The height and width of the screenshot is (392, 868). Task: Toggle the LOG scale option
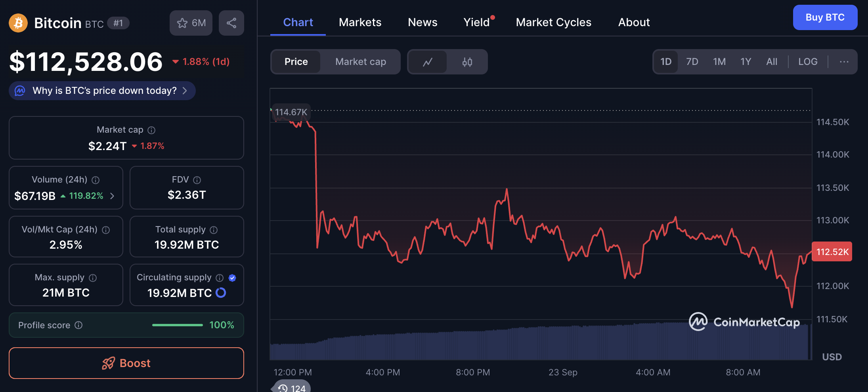[x=807, y=62]
